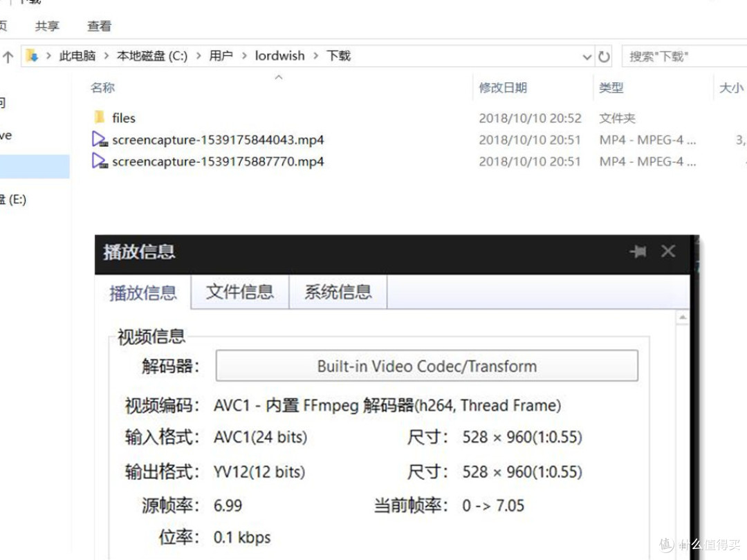Open the 查看 ribbon tab
747x560 pixels.
pos(99,26)
